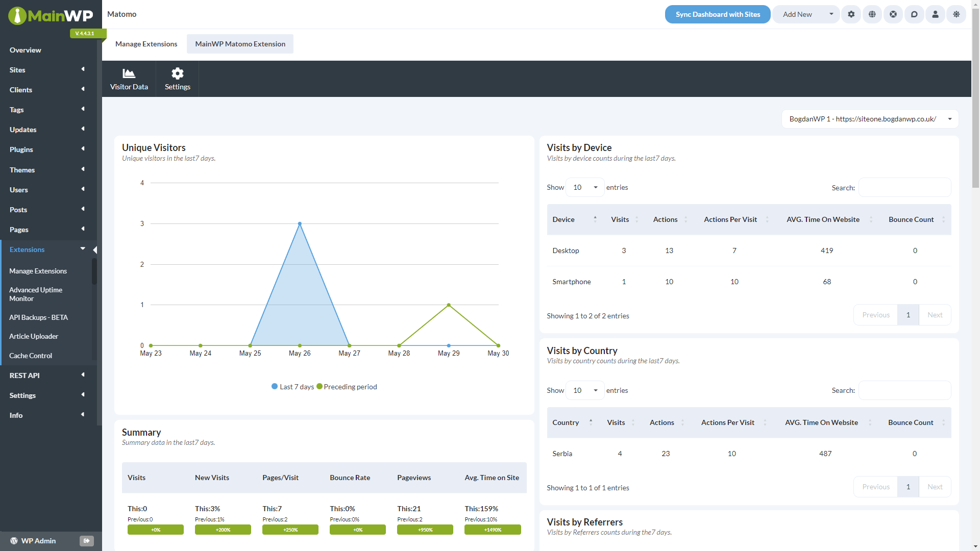The image size is (980, 551).
Task: Change entries count in Visits by Country
Action: pos(585,390)
